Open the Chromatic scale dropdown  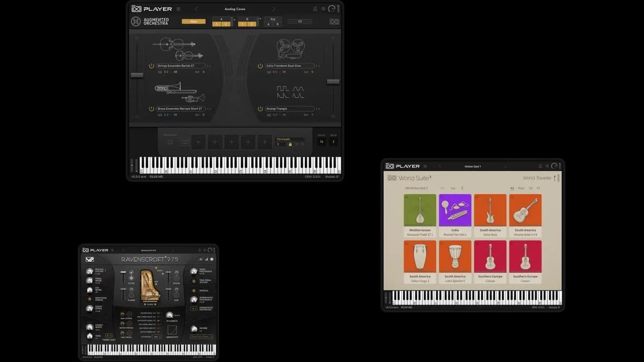[290, 139]
